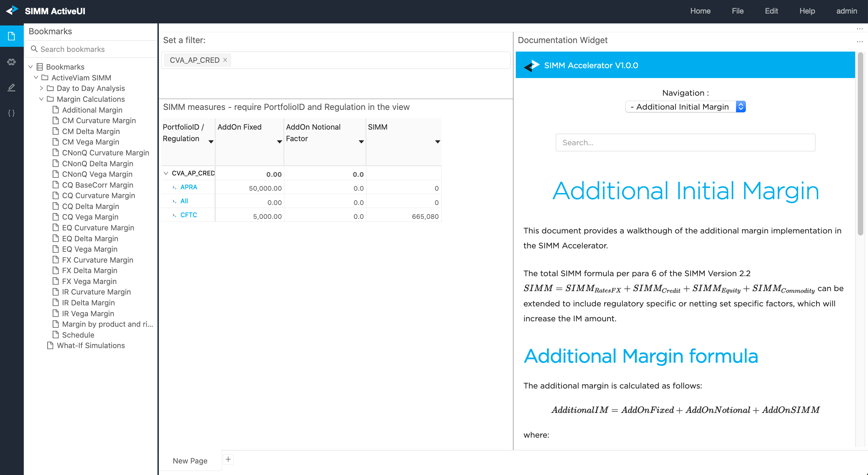Open the EQ Delta Margin bookmark
868x475 pixels.
click(90, 239)
